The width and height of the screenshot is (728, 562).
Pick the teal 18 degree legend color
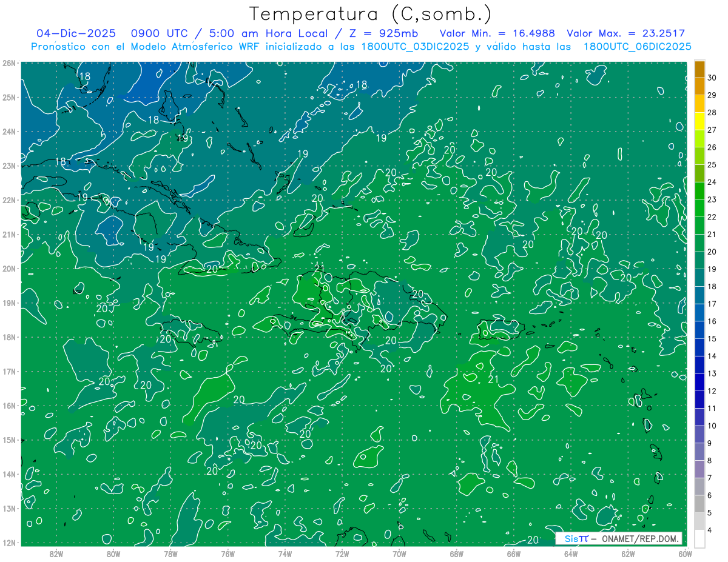[699, 278]
